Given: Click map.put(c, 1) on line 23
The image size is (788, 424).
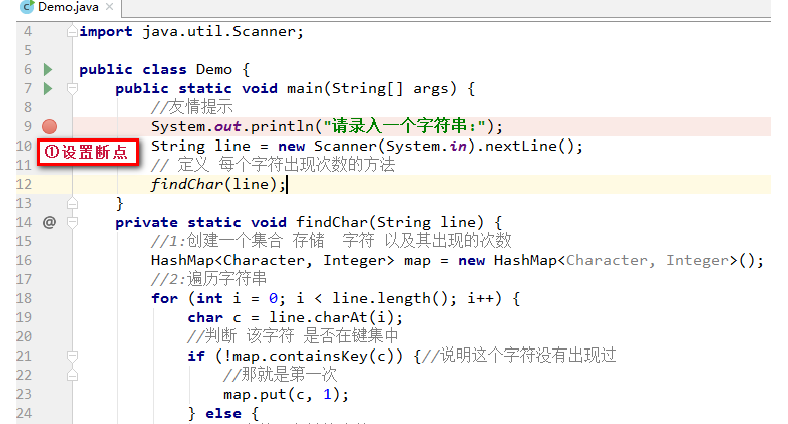Looking at the screenshot, I should [281, 394].
